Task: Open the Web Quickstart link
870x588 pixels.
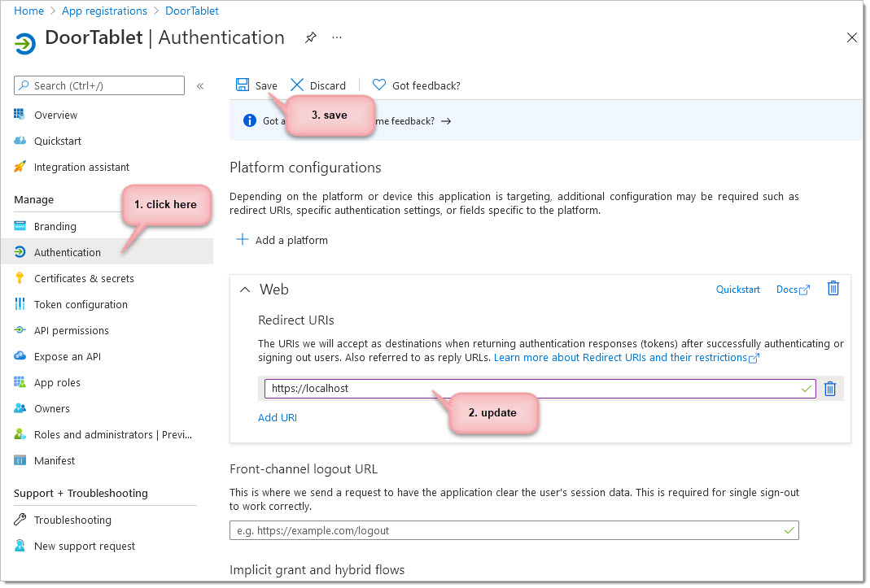Action: pyautogui.click(x=738, y=290)
